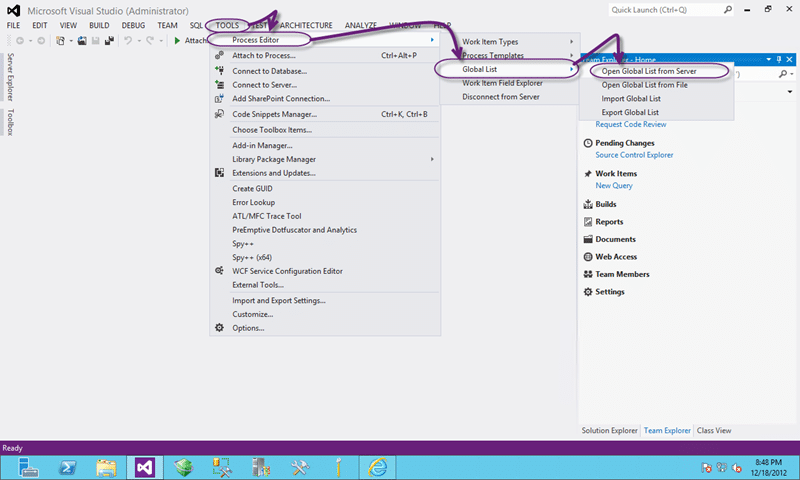Click the Source Control Explorer link
Screen dimensions: 800x480
(634, 155)
